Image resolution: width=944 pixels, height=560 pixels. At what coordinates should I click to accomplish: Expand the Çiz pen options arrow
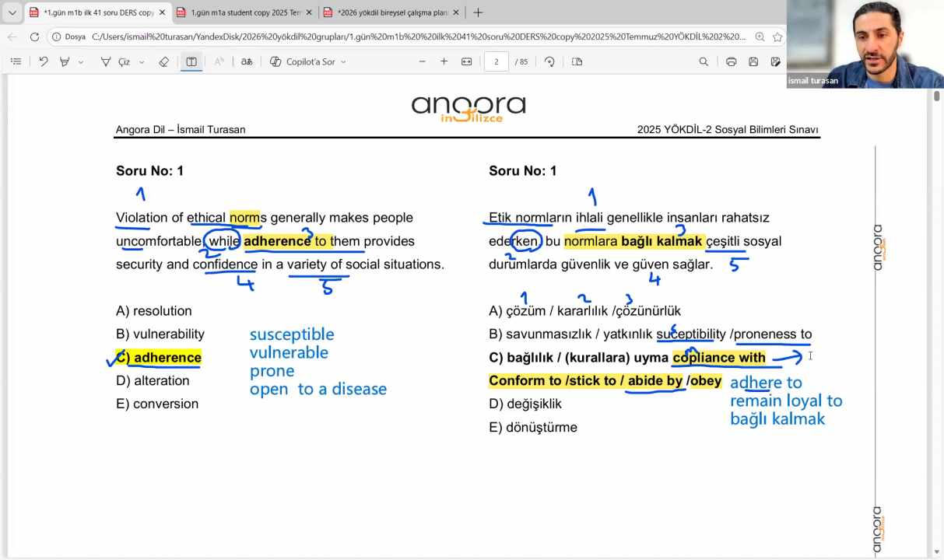(142, 62)
